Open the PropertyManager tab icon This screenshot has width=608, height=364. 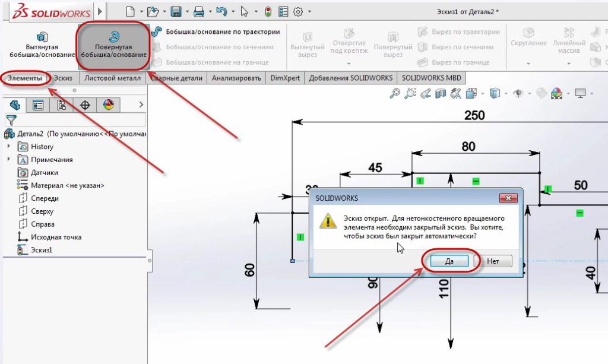point(38,105)
